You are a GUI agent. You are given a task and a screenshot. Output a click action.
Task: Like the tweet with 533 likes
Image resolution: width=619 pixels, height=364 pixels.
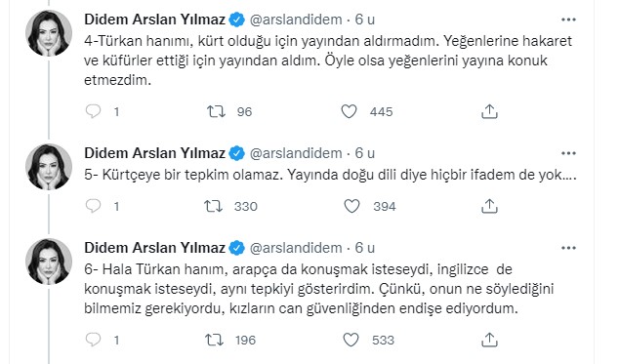click(351, 340)
